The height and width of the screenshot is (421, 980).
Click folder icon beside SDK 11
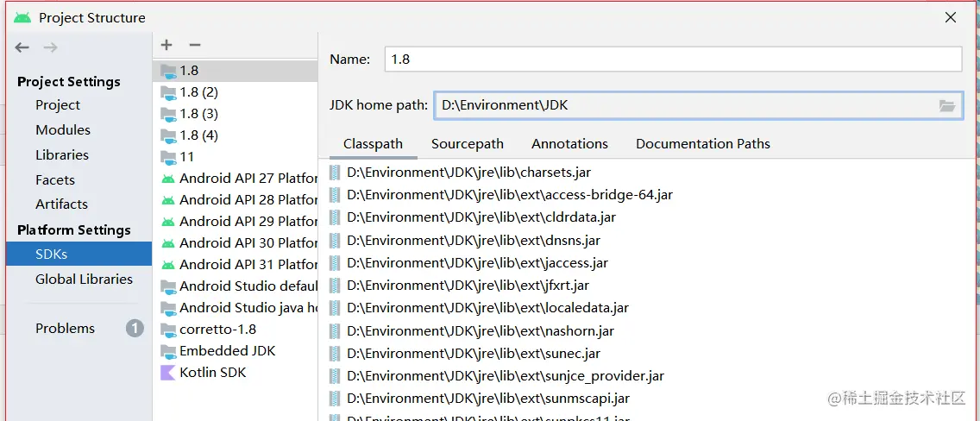tap(168, 157)
